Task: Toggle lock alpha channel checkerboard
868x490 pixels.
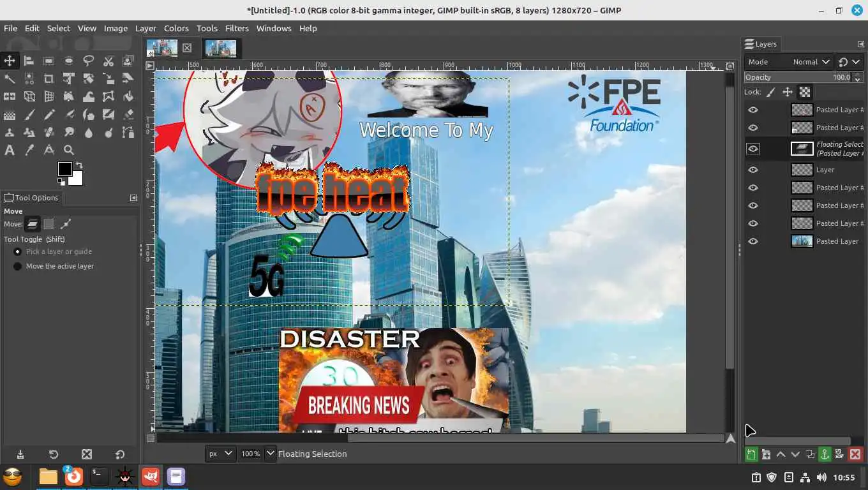Action: pyautogui.click(x=805, y=92)
